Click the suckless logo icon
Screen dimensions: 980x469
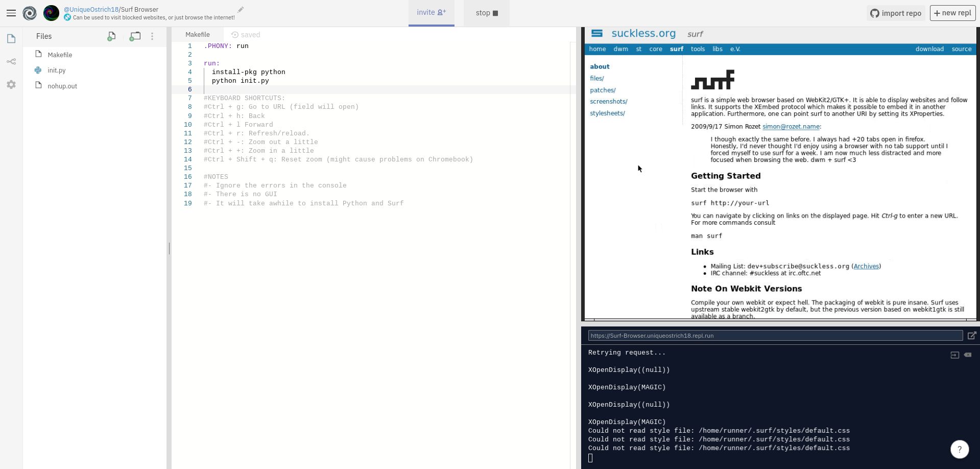[596, 33]
